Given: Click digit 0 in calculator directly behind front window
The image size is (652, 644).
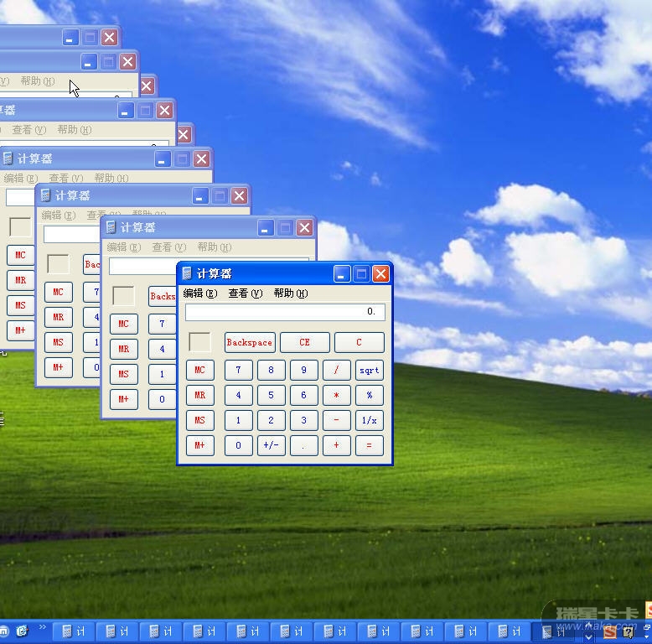Looking at the screenshot, I should 163,399.
